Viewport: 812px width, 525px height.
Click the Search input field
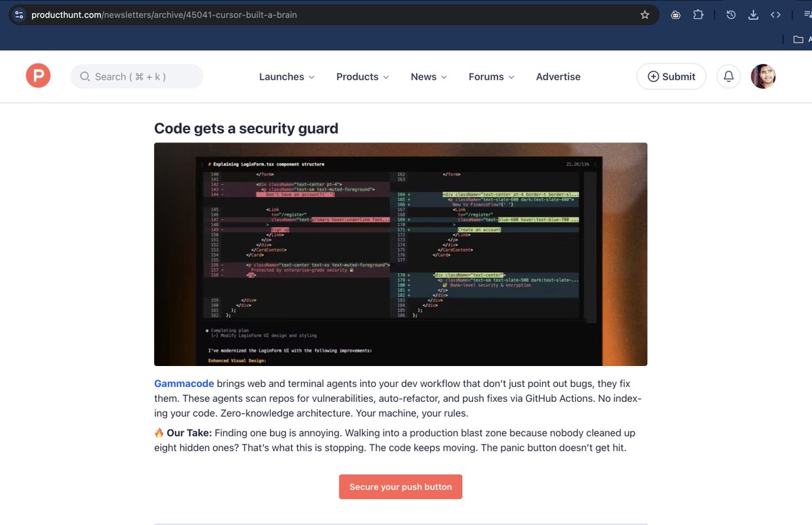coord(137,76)
